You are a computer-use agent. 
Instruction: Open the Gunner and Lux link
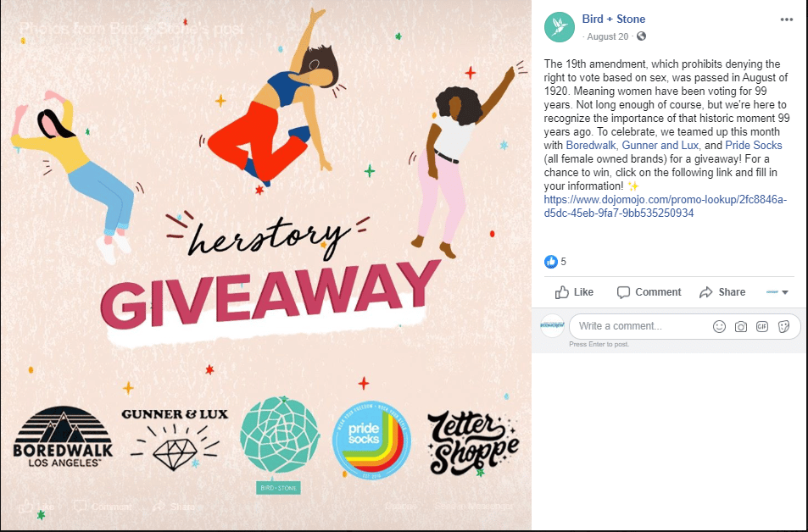pos(660,145)
